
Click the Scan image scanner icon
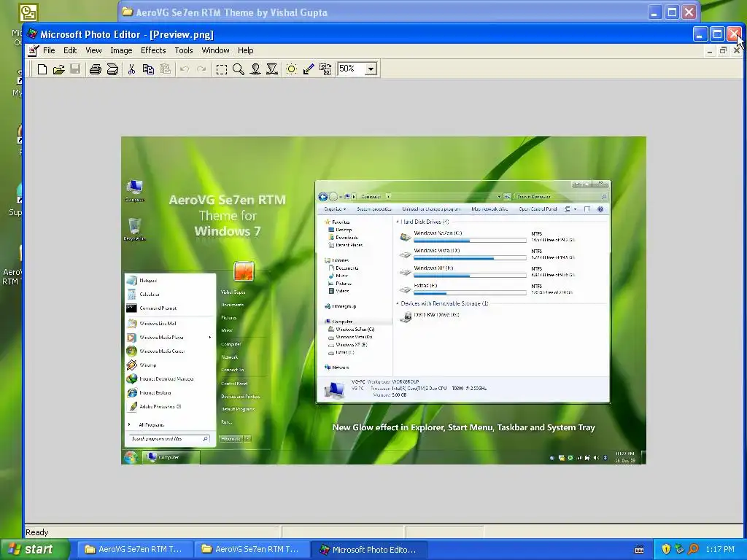point(112,69)
